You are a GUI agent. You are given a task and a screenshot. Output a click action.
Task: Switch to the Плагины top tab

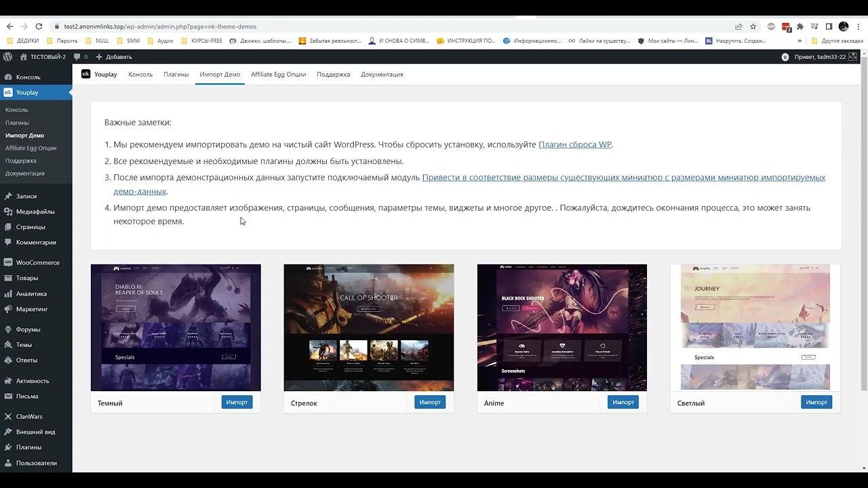[x=176, y=75]
